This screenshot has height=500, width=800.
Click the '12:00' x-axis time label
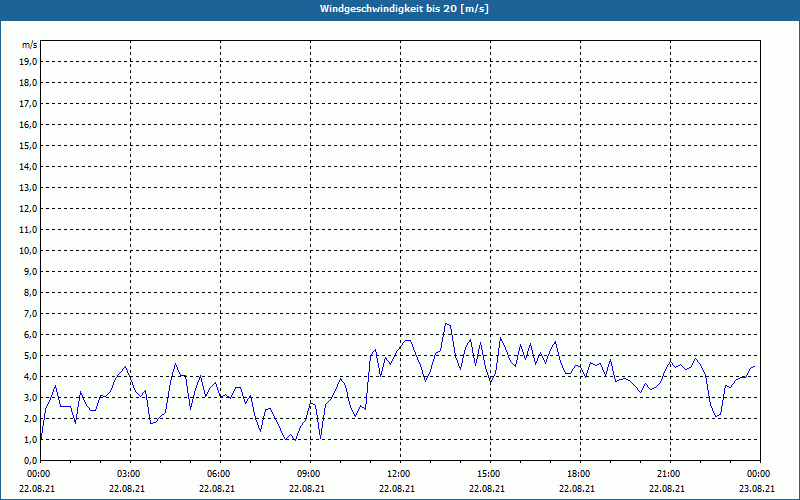coord(400,474)
